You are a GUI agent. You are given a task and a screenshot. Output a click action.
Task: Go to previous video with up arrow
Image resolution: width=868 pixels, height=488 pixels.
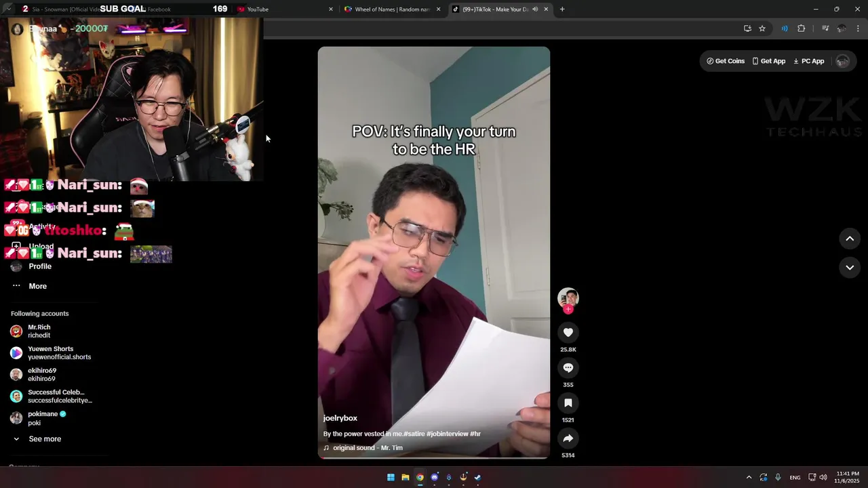pyautogui.click(x=850, y=239)
